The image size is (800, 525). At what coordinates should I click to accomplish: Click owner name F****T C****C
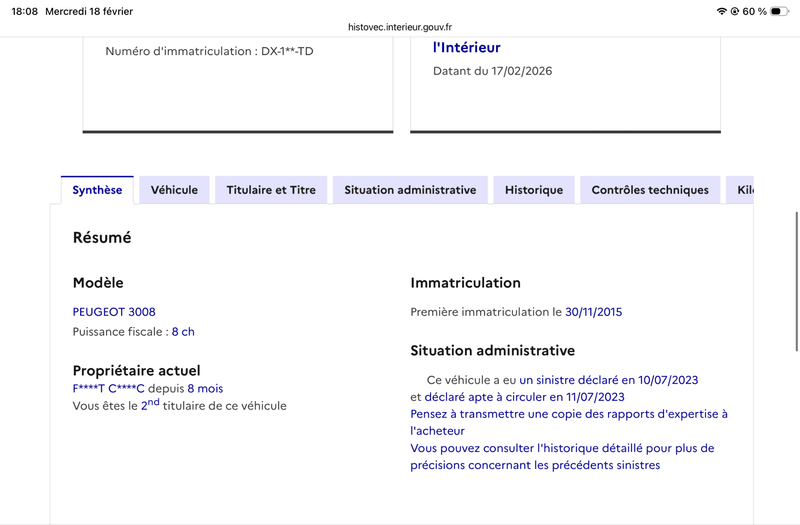pos(109,388)
